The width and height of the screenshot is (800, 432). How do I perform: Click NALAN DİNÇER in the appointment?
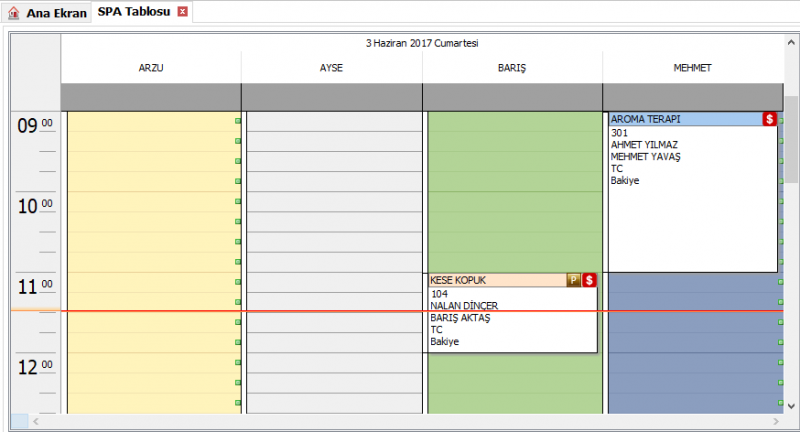coord(464,306)
